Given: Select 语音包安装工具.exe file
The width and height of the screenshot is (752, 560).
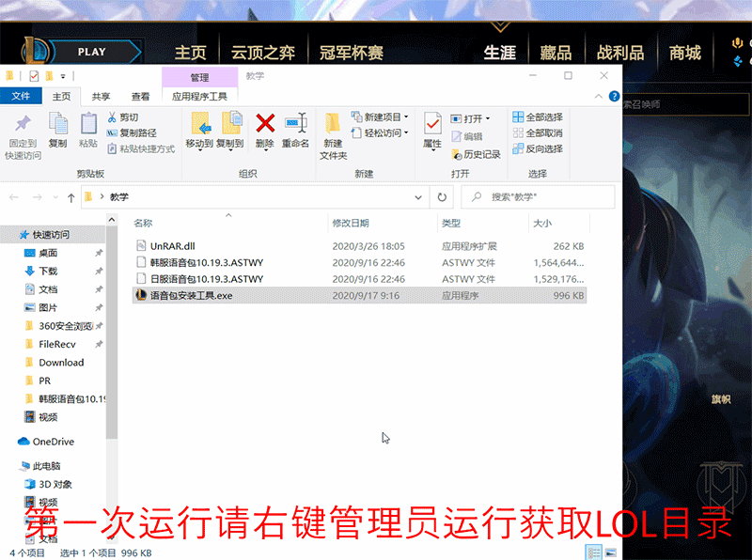Looking at the screenshot, I should point(359,295).
